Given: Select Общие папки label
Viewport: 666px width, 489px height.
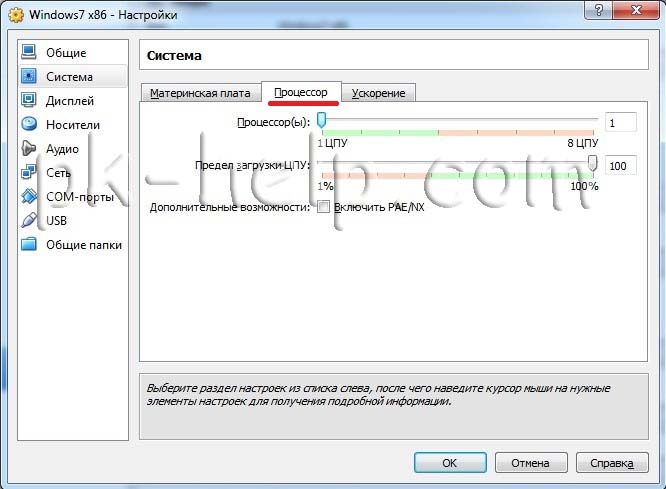Looking at the screenshot, I should point(84,245).
